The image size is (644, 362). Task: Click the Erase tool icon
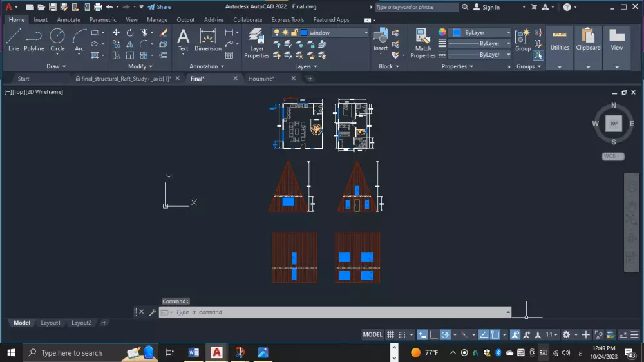(164, 32)
